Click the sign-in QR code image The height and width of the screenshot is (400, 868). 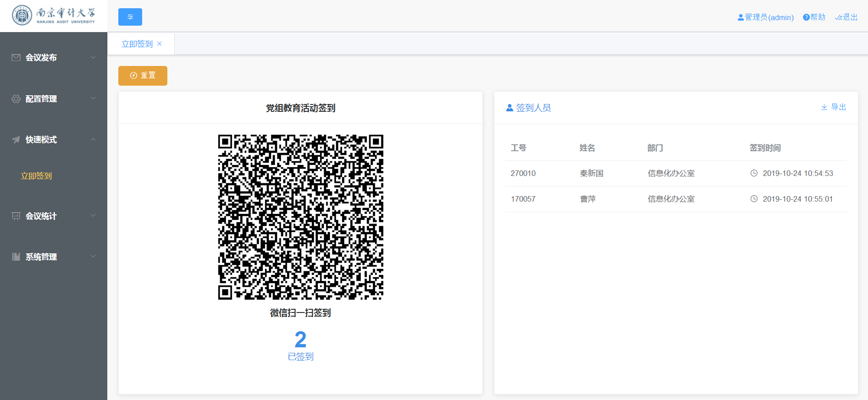(301, 217)
